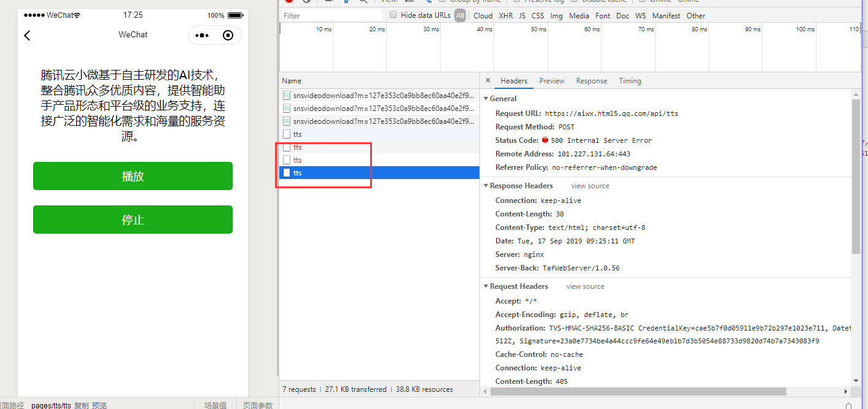Click the 播放 green button
This screenshot has height=409, width=868.
point(133,176)
